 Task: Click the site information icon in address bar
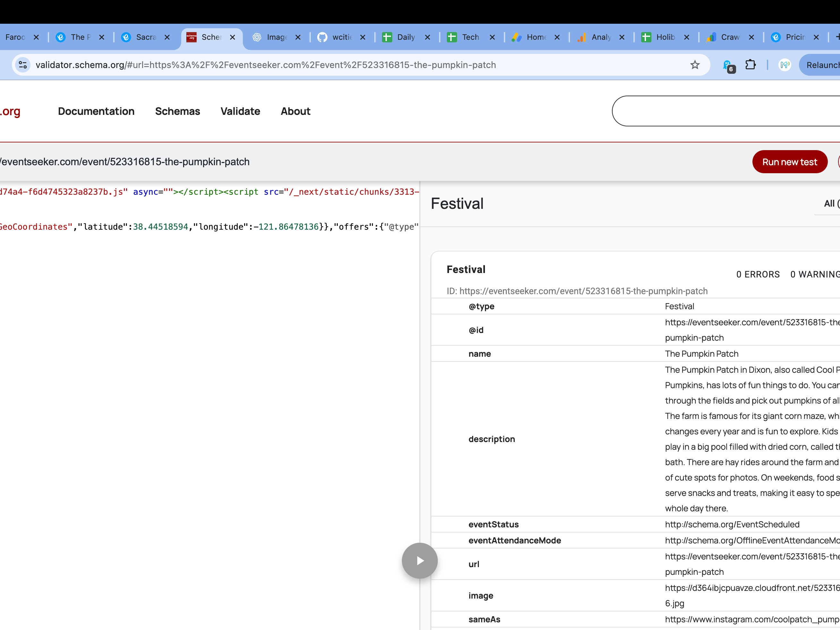click(x=23, y=65)
